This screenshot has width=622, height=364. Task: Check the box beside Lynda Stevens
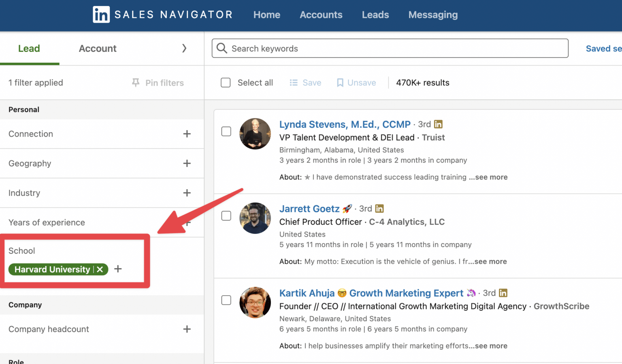pyautogui.click(x=226, y=131)
